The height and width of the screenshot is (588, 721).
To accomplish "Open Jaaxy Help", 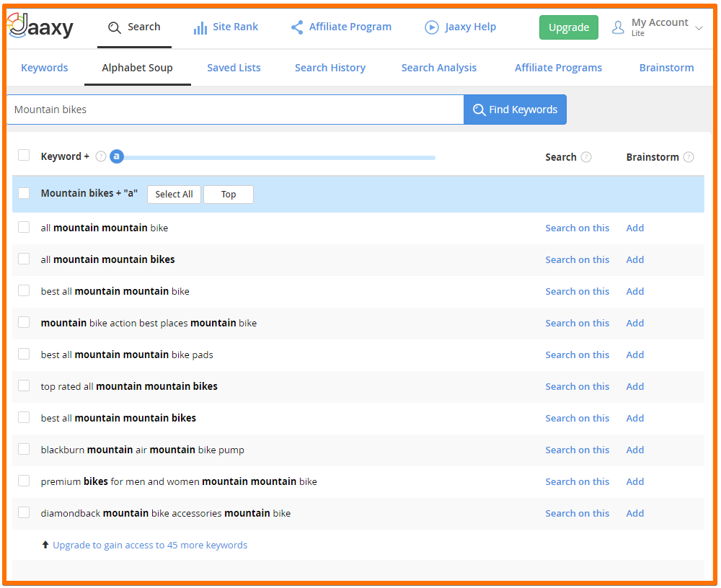I will 460,27.
